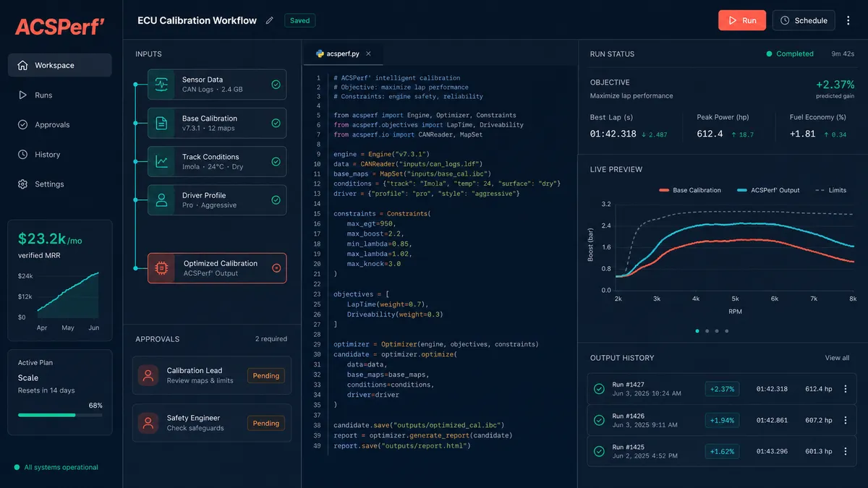Click the Sensor Data check status indicator
The image size is (868, 488).
pos(276,85)
